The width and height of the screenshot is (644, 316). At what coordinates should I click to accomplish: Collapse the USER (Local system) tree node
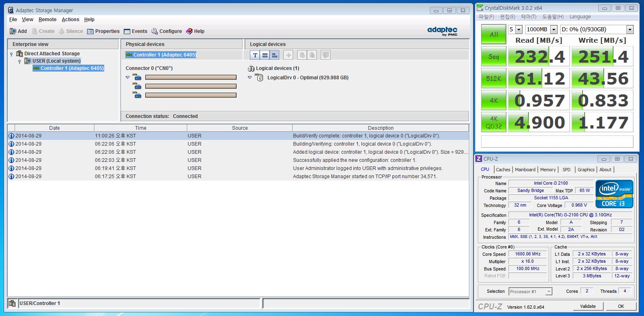click(x=20, y=61)
